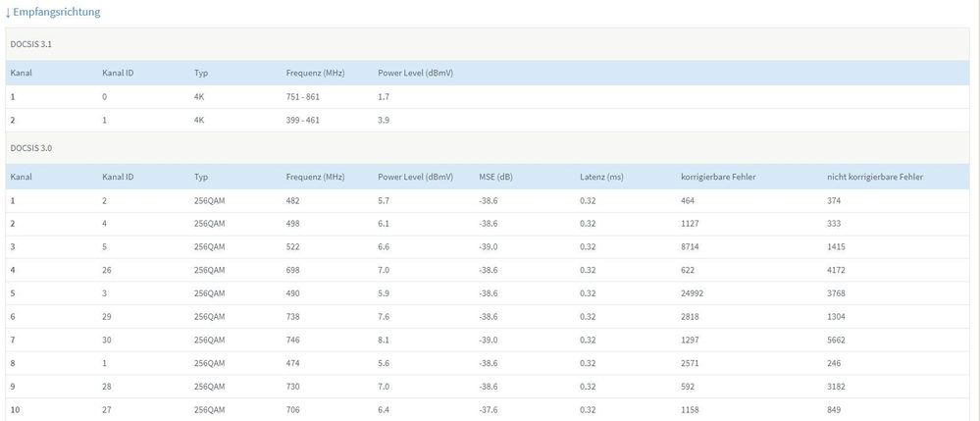Select the DOCSIS 3.0 group header
Screen dimensions: 980x421
tap(488, 147)
